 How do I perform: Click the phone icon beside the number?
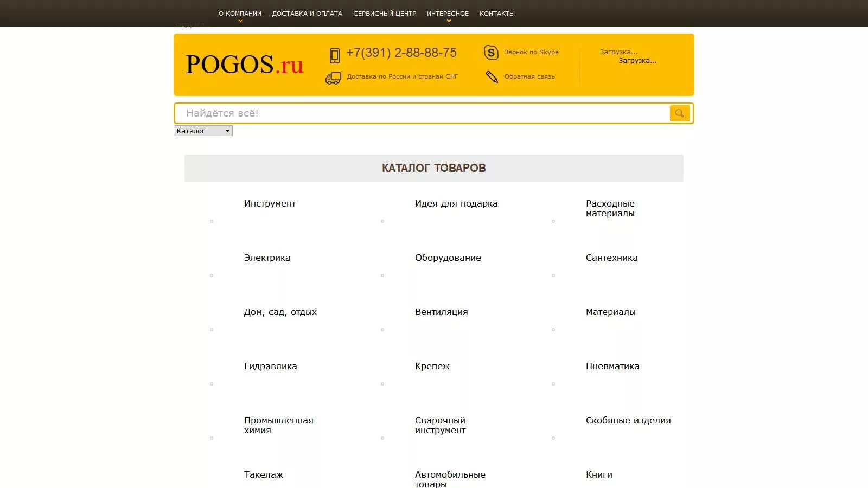point(335,55)
